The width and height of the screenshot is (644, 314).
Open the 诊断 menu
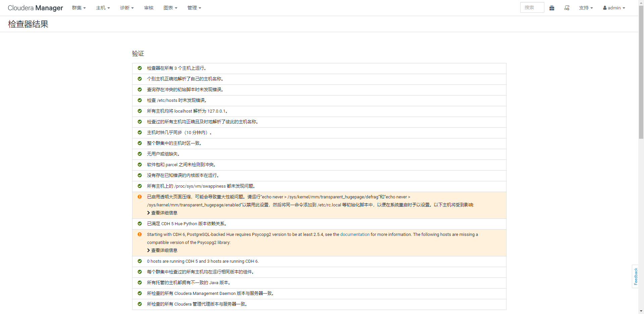pos(127,8)
